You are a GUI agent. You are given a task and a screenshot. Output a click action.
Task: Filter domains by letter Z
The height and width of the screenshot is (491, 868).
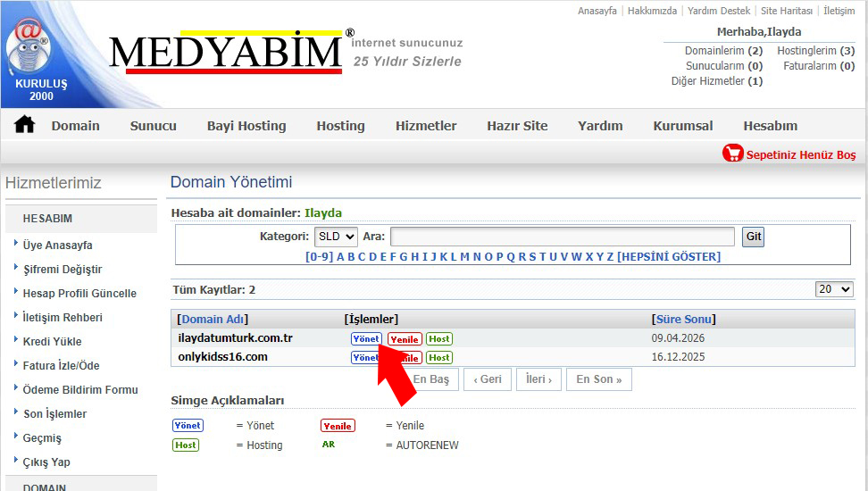pyautogui.click(x=610, y=257)
